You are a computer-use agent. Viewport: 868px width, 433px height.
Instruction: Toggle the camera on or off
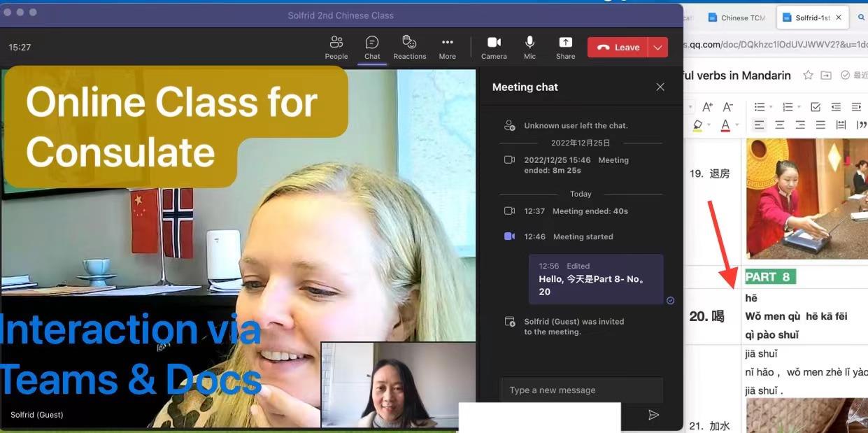(494, 47)
